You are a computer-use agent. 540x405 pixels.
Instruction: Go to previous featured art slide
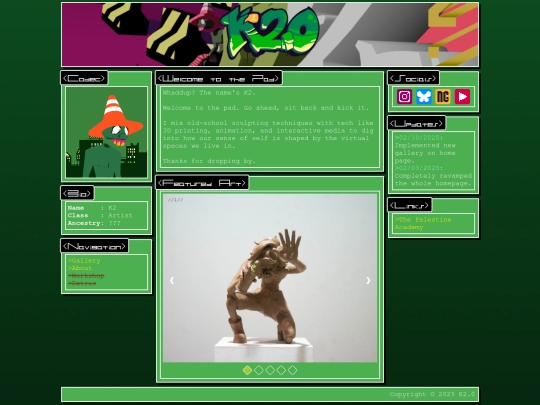172,280
